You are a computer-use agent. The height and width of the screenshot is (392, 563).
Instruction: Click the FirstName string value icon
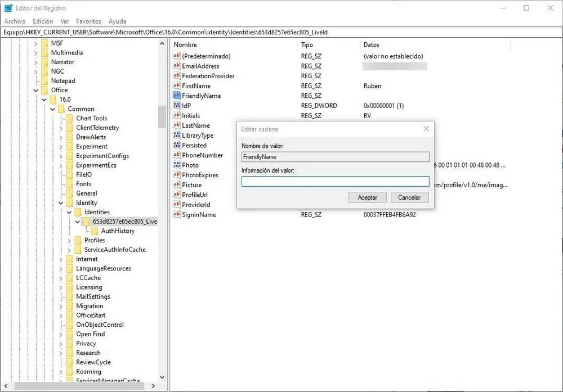click(x=177, y=85)
